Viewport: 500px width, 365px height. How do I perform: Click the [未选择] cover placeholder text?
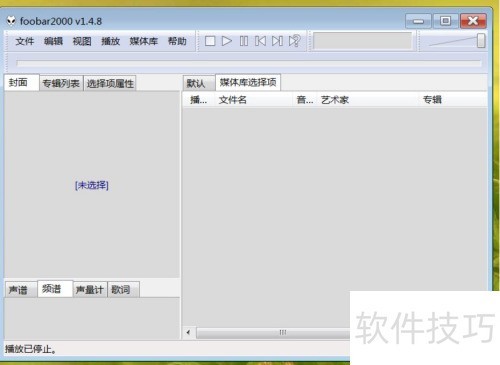point(92,185)
